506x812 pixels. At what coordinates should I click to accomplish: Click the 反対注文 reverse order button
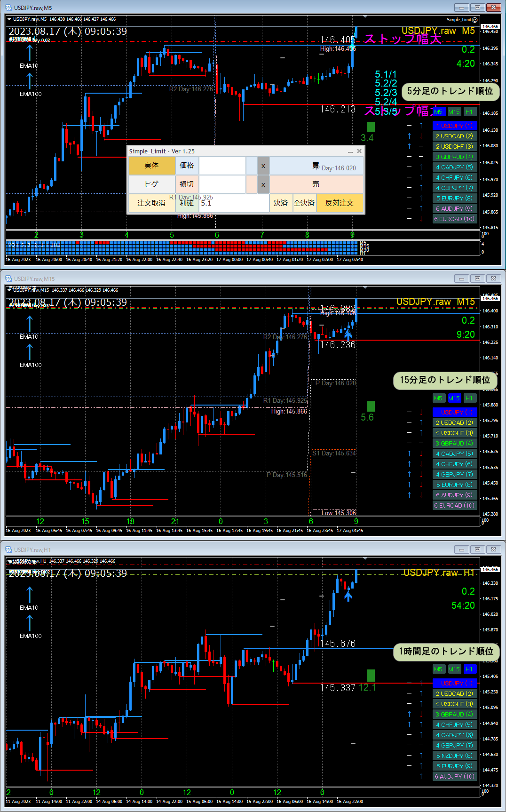point(340,203)
